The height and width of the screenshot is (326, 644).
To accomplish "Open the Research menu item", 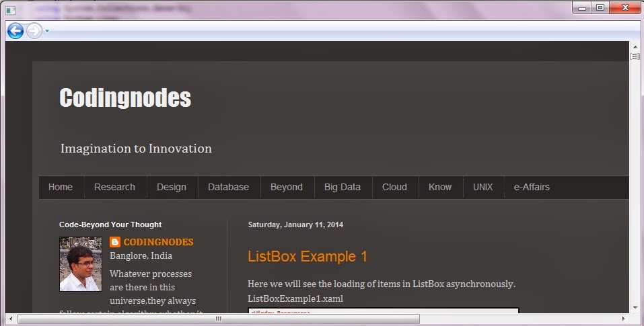I will pos(114,187).
